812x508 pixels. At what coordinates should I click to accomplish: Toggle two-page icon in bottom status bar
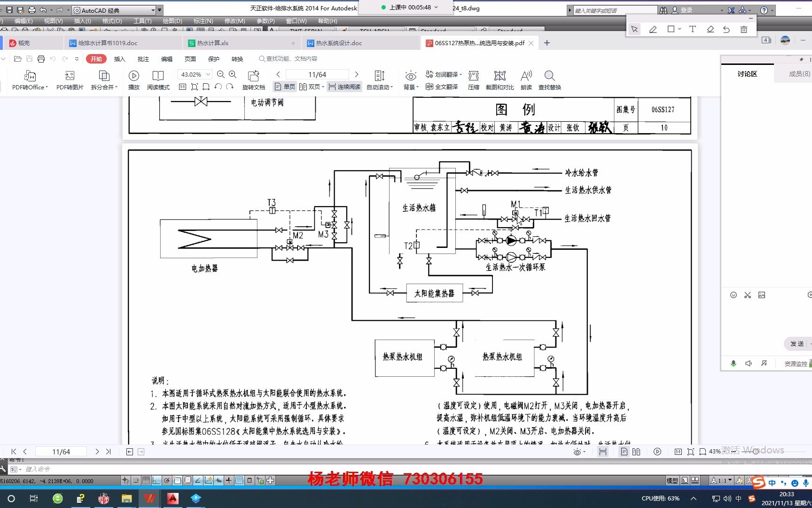click(x=636, y=452)
